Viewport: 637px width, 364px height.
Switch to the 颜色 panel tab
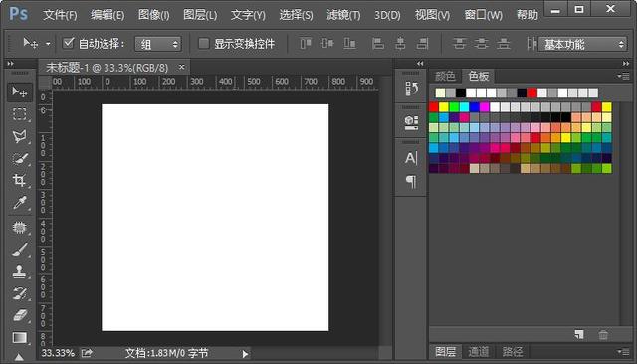pyautogui.click(x=445, y=76)
